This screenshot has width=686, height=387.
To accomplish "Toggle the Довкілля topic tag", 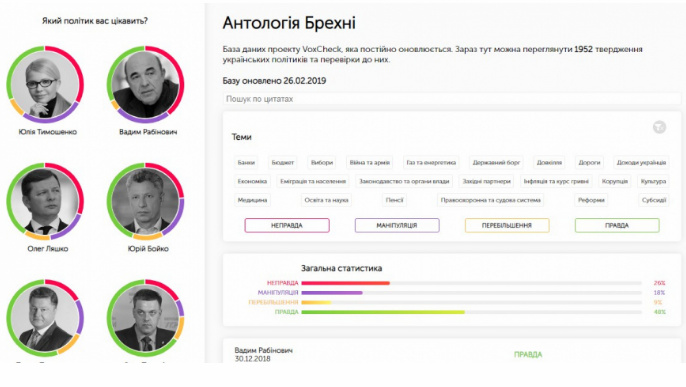I will tap(549, 162).
